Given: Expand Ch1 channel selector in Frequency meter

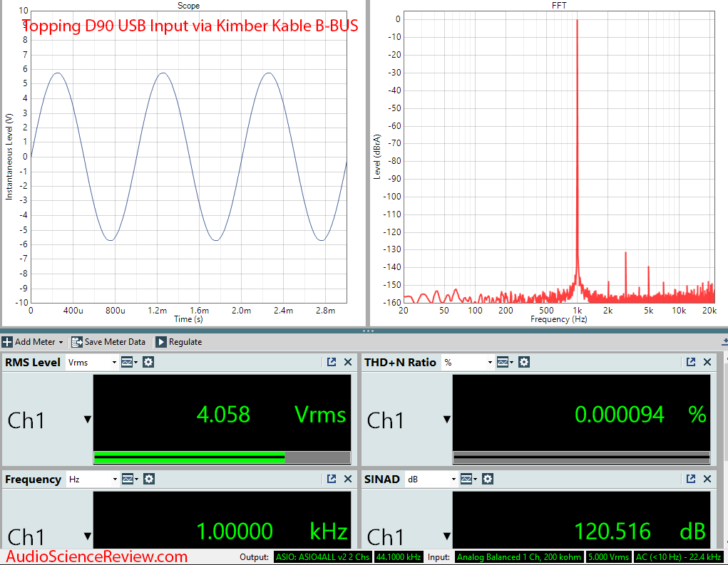Looking at the screenshot, I should coord(87,537).
